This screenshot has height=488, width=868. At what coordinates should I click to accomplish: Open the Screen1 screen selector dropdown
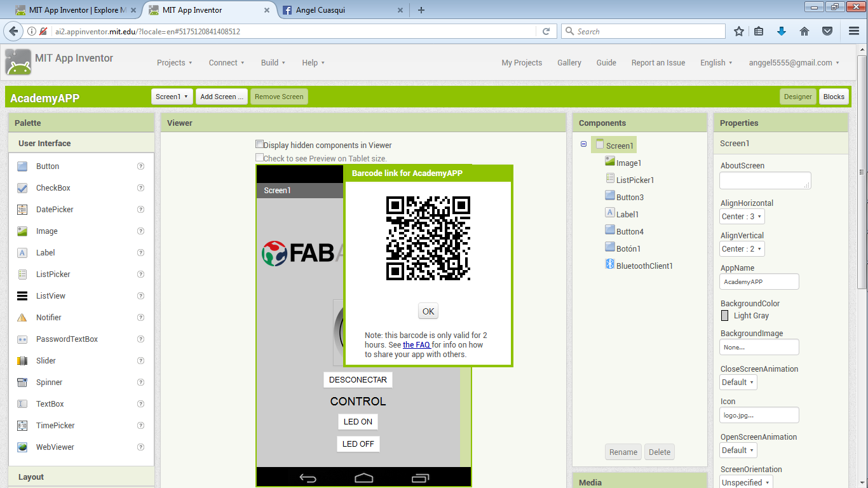172,97
